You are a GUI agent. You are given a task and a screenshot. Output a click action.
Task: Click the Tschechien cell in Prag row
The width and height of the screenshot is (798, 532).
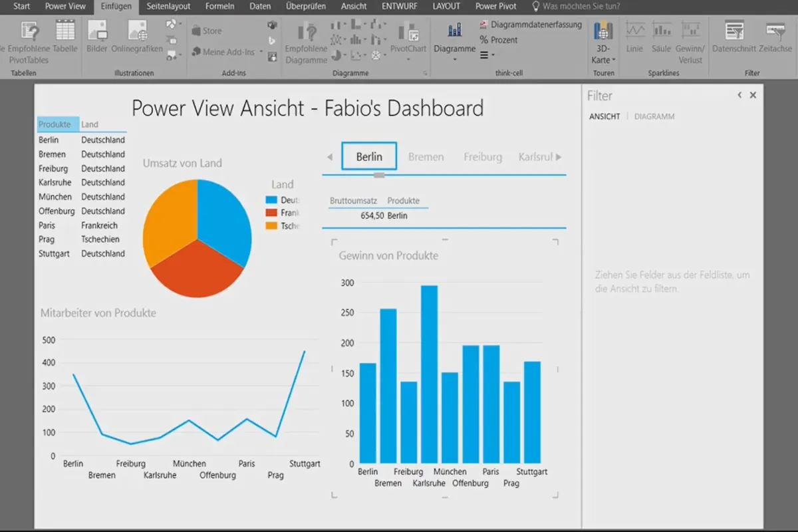pos(100,239)
